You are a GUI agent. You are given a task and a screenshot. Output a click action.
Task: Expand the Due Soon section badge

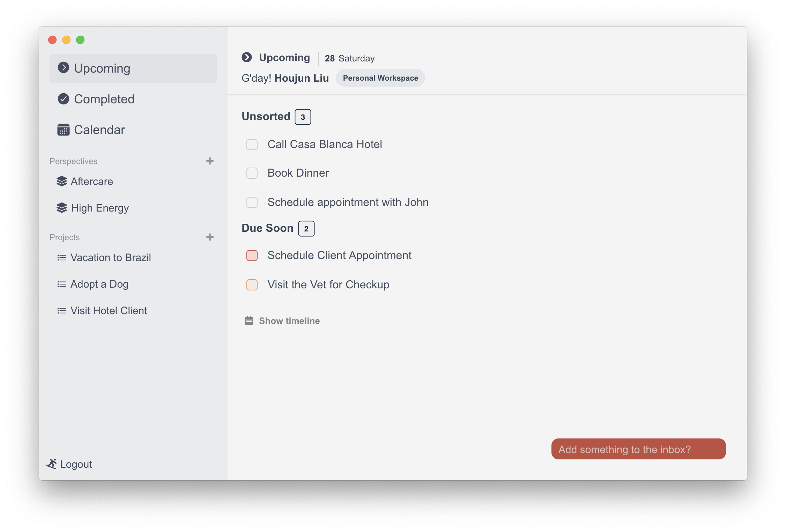306,228
